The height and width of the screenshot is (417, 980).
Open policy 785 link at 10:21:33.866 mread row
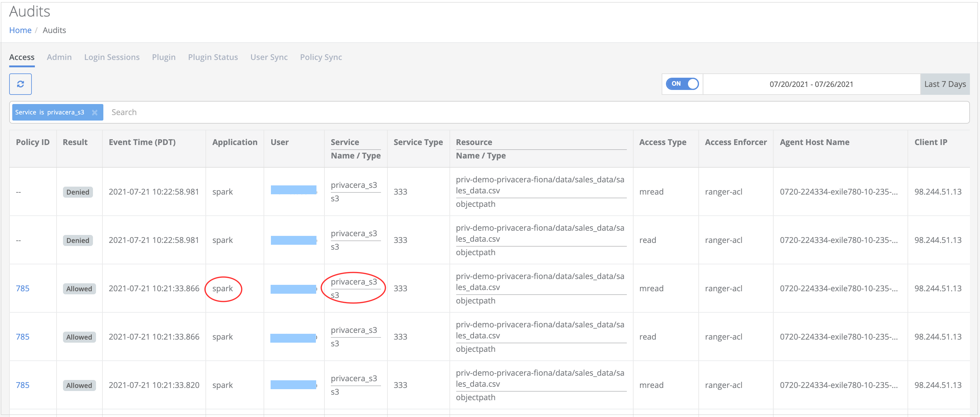22,289
